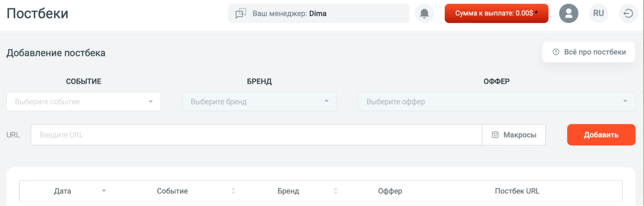Viewport: 644px width, 206px height.
Task: Click the Событие column header text
Action: (172, 191)
